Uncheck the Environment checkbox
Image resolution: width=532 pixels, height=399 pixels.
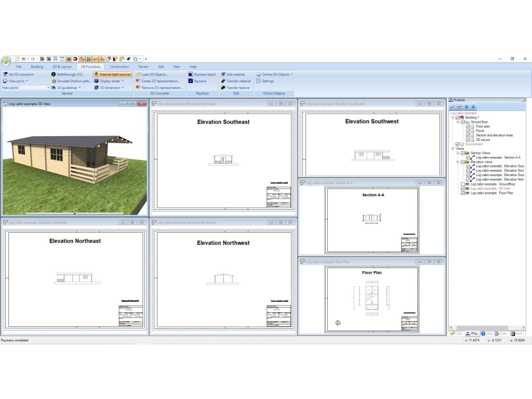tap(457, 144)
